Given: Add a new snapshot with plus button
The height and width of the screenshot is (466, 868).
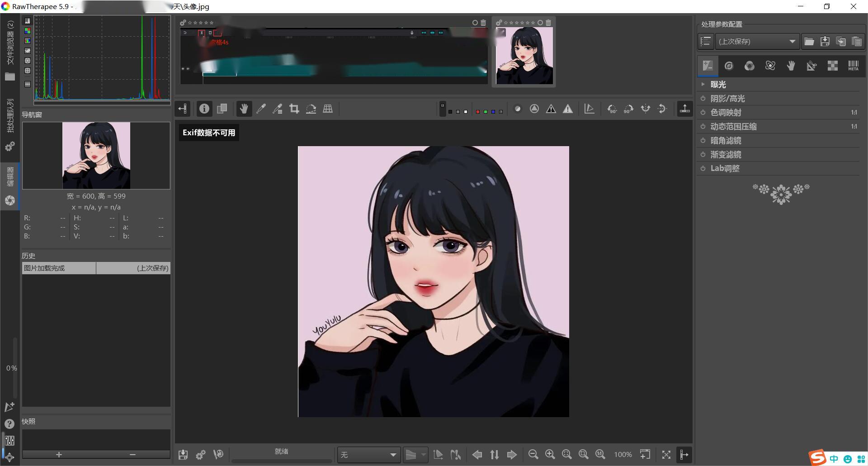Looking at the screenshot, I should [59, 454].
